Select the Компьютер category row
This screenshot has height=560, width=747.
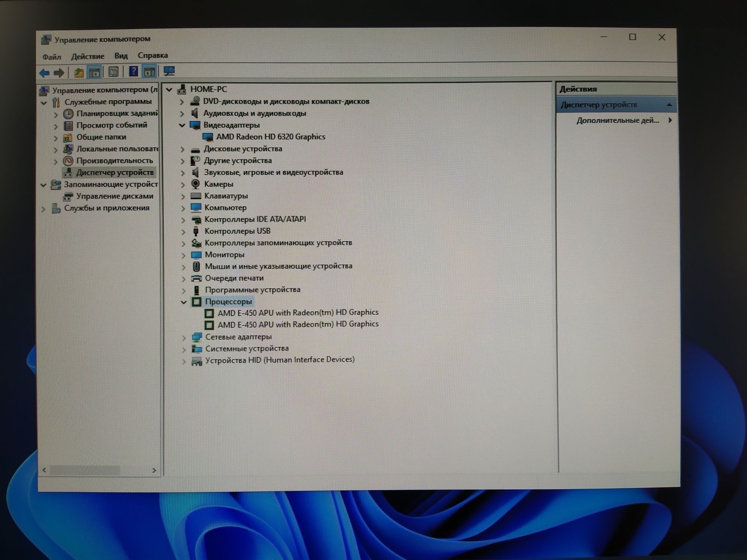click(226, 208)
